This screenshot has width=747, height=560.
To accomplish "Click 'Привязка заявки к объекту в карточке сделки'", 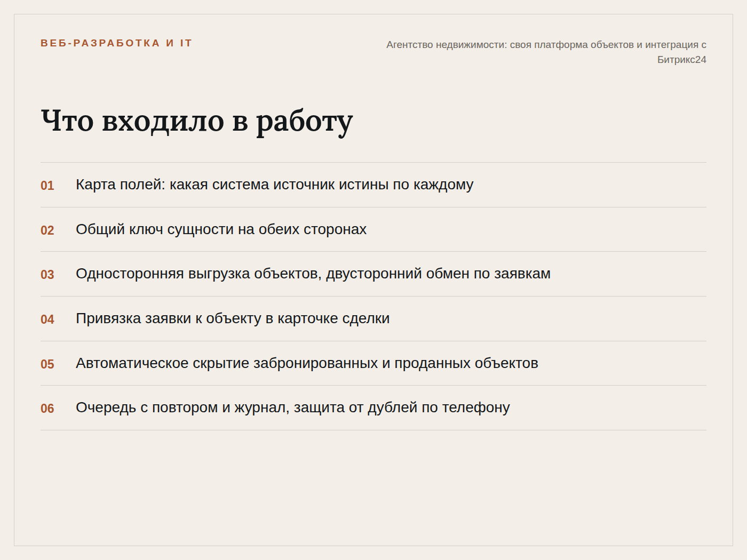I will (x=233, y=318).
